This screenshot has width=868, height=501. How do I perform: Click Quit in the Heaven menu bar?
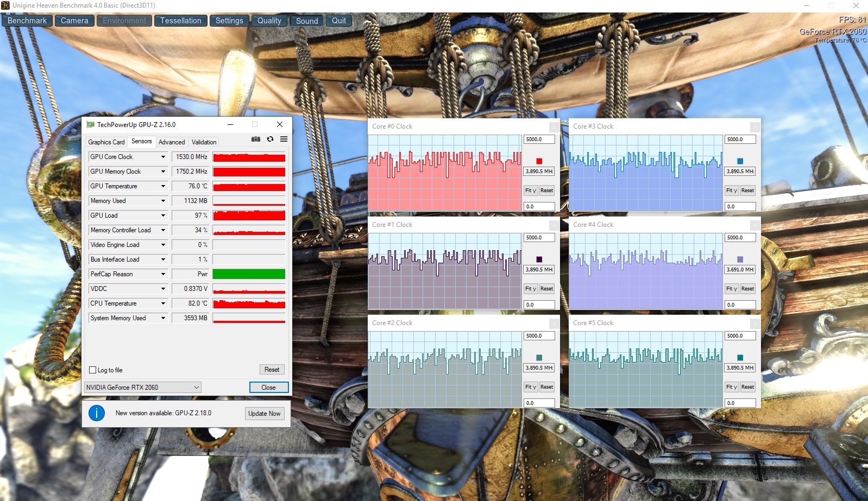coord(339,21)
